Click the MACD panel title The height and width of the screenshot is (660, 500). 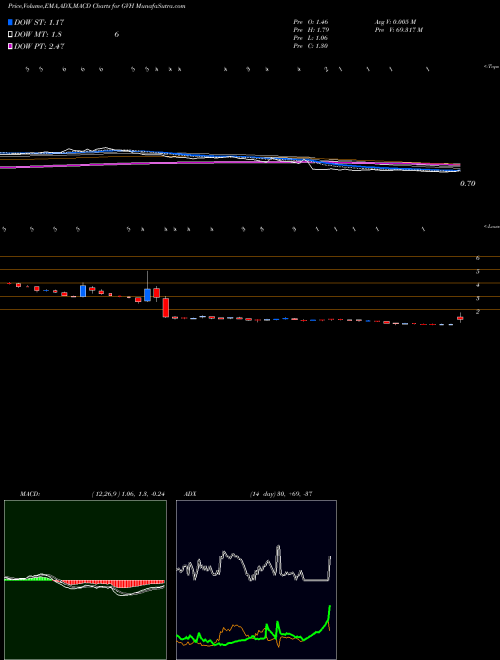(x=30, y=493)
